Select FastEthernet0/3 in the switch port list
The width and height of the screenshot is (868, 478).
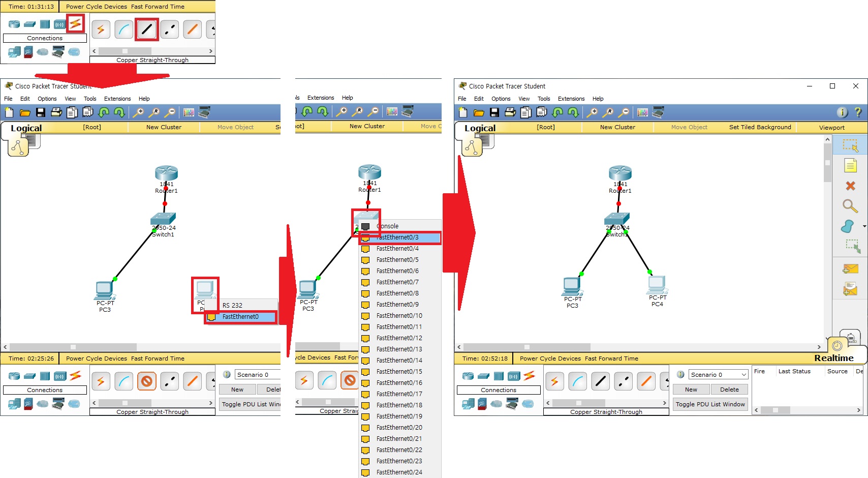399,237
